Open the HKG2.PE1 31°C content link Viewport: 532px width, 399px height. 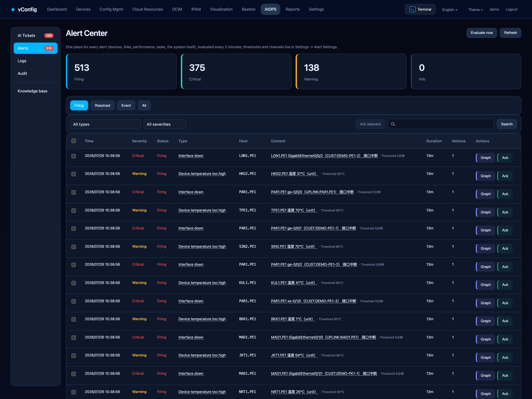coord(294,174)
